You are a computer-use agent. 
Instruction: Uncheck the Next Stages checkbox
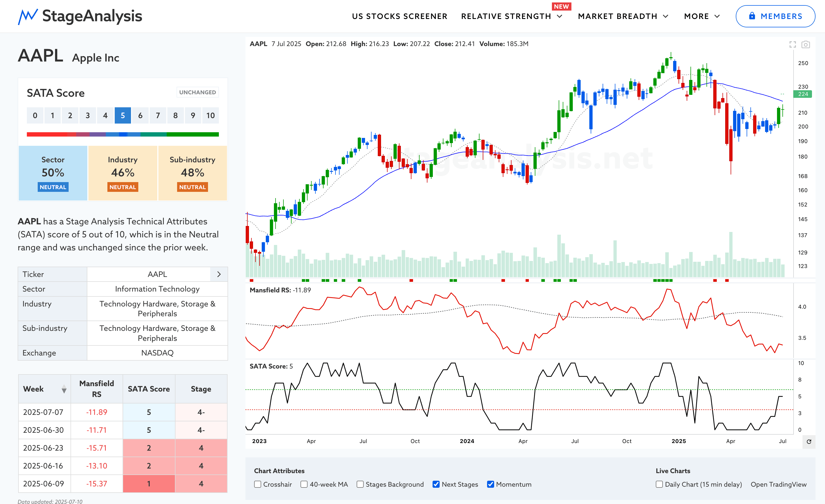pos(436,484)
